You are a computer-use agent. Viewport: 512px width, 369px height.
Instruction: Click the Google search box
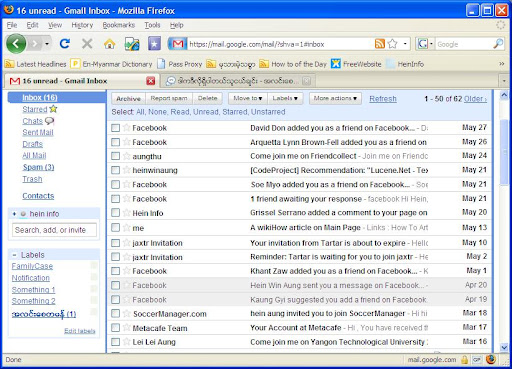click(x=464, y=44)
